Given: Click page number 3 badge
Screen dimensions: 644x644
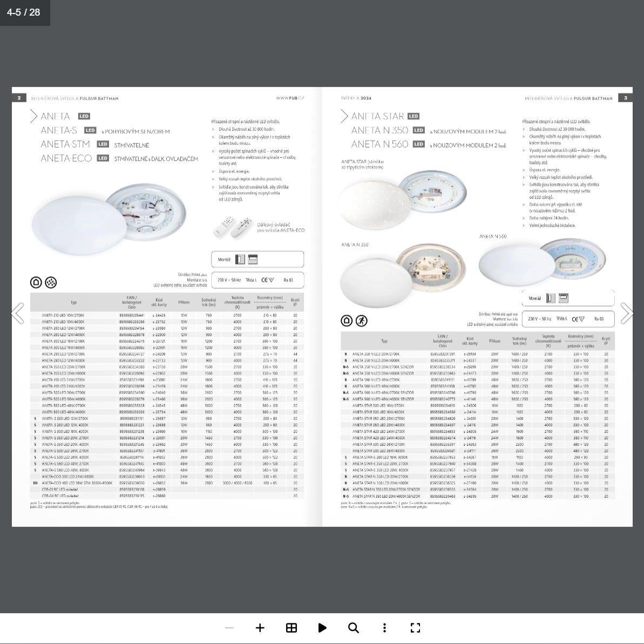Looking at the screenshot, I should point(626,98).
